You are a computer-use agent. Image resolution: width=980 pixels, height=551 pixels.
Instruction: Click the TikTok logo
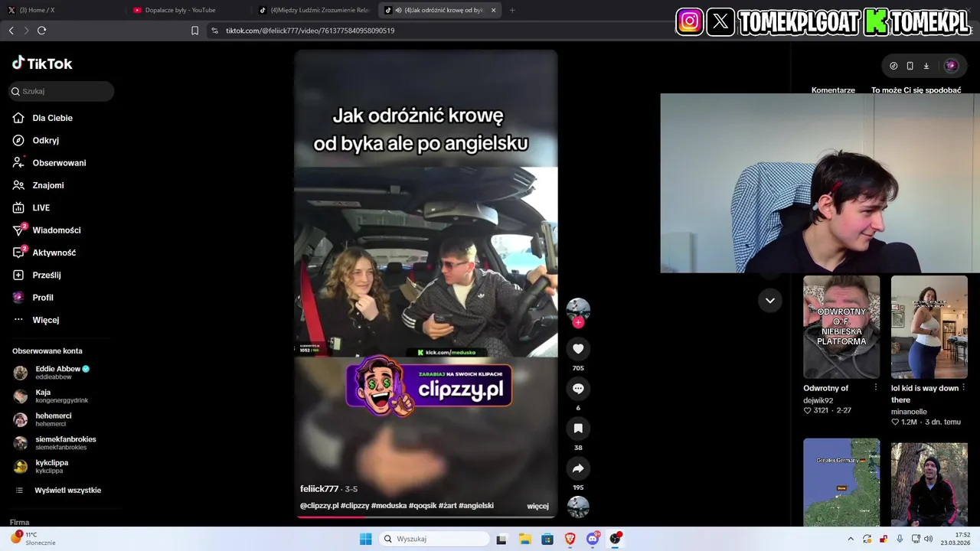(x=42, y=64)
